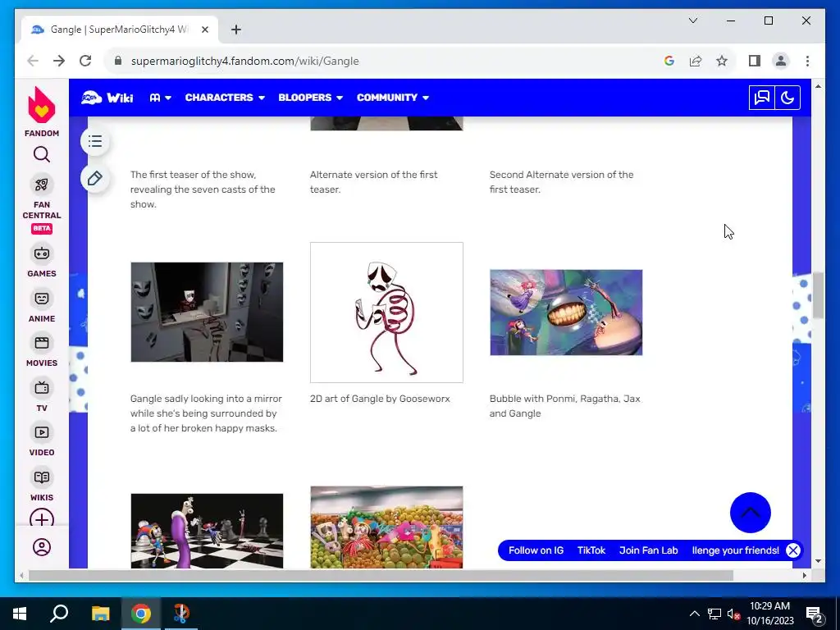Click the SMG4 Wiki logo
The width and height of the screenshot is (840, 630).
[x=107, y=98]
